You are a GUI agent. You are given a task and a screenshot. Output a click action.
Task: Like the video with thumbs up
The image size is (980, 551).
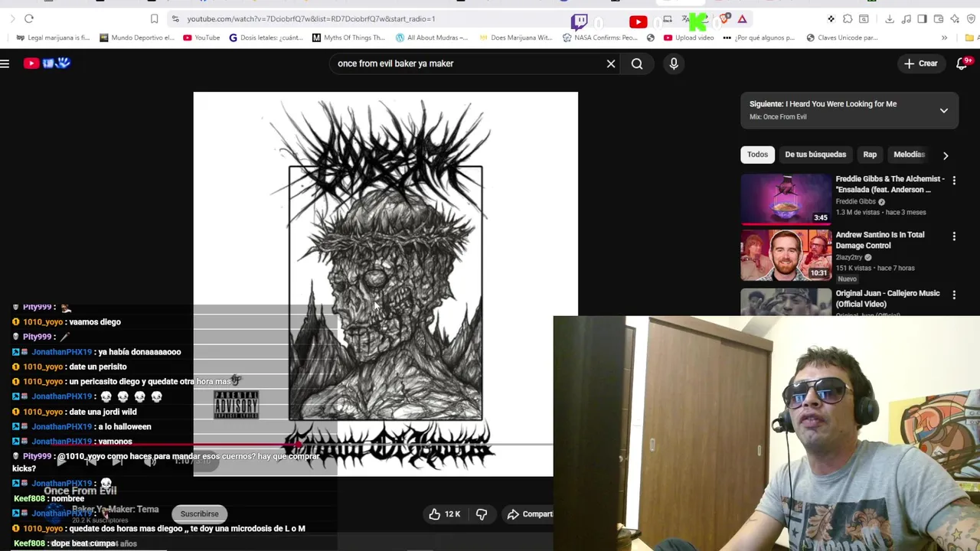[x=444, y=514]
